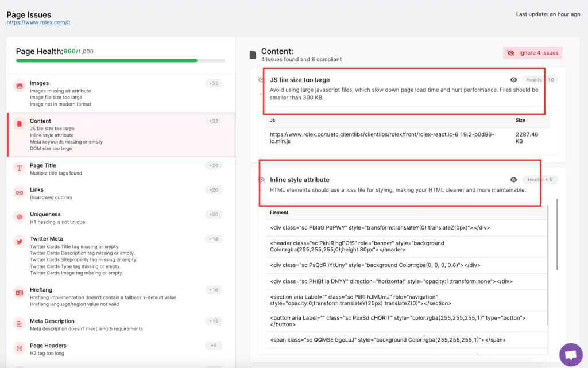
Task: Open the rolex.com/it page URL link
Action: coord(38,22)
